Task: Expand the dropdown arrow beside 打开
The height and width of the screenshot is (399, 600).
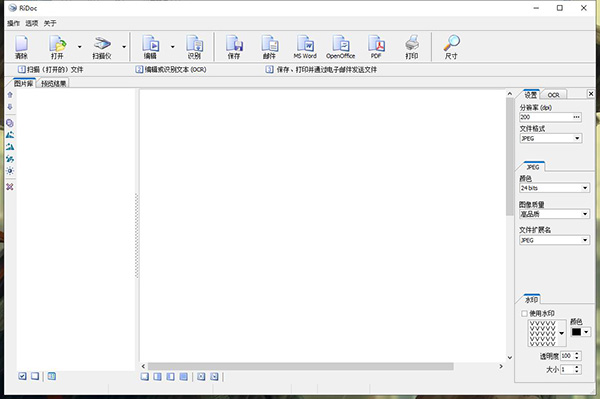Action: [x=80, y=47]
